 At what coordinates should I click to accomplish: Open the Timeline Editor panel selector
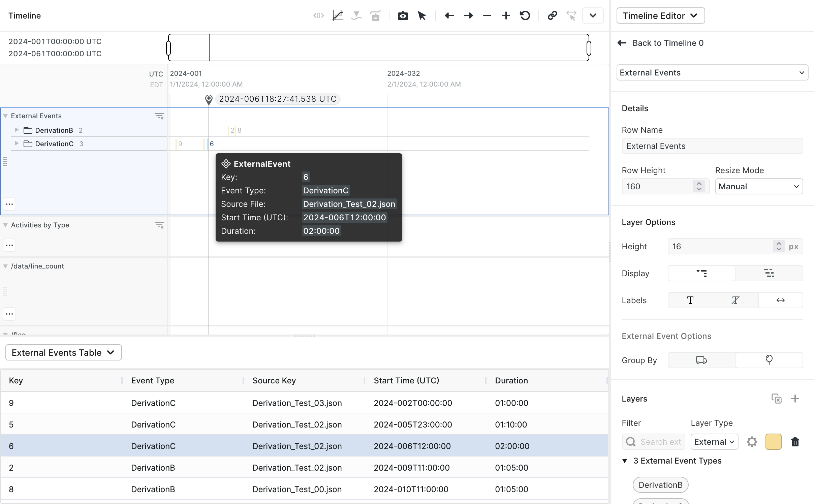660,15
